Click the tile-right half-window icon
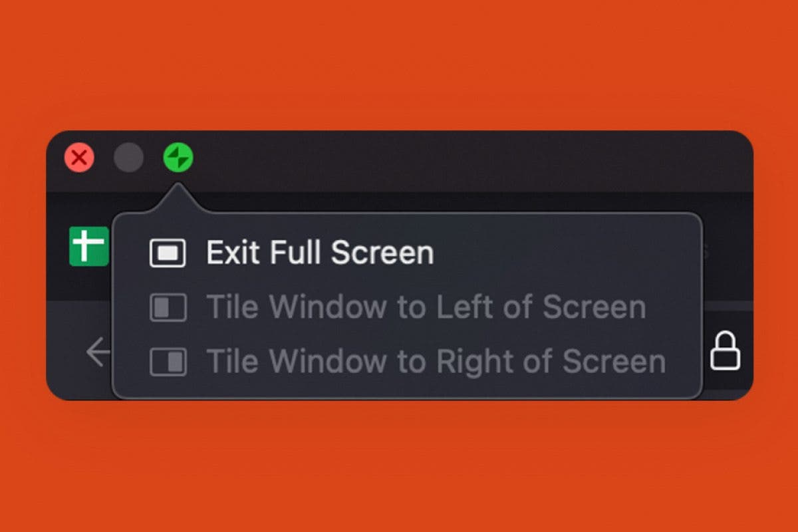798x532 pixels. [168, 362]
